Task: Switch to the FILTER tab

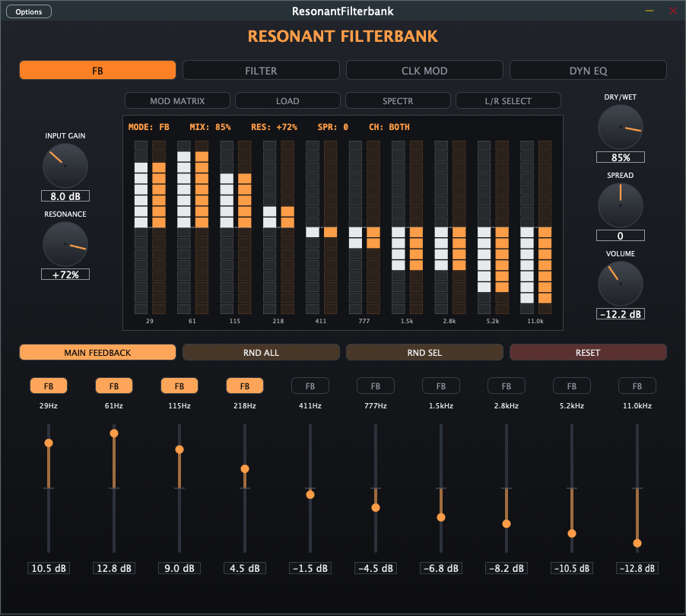Action: coord(261,71)
